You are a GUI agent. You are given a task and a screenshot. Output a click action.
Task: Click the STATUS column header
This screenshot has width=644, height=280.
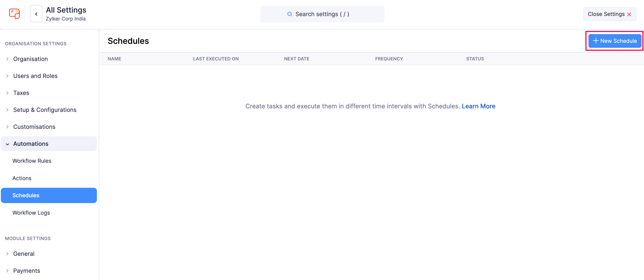click(475, 59)
